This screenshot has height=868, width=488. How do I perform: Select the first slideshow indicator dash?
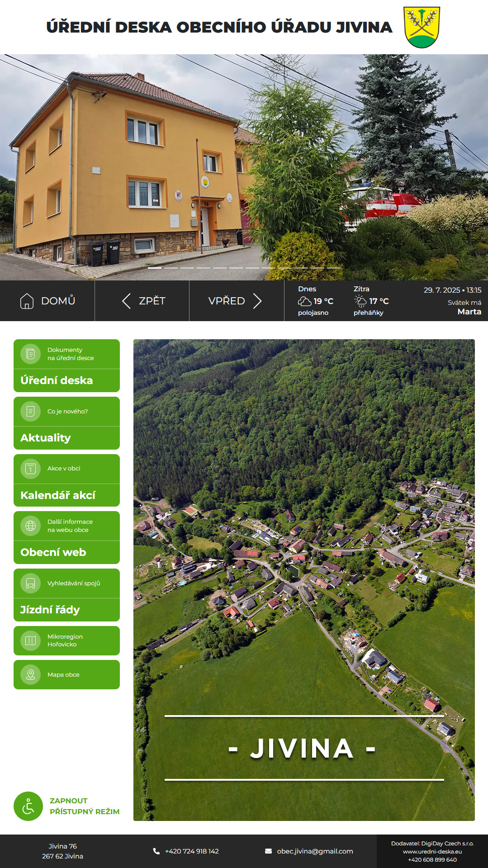[155, 268]
